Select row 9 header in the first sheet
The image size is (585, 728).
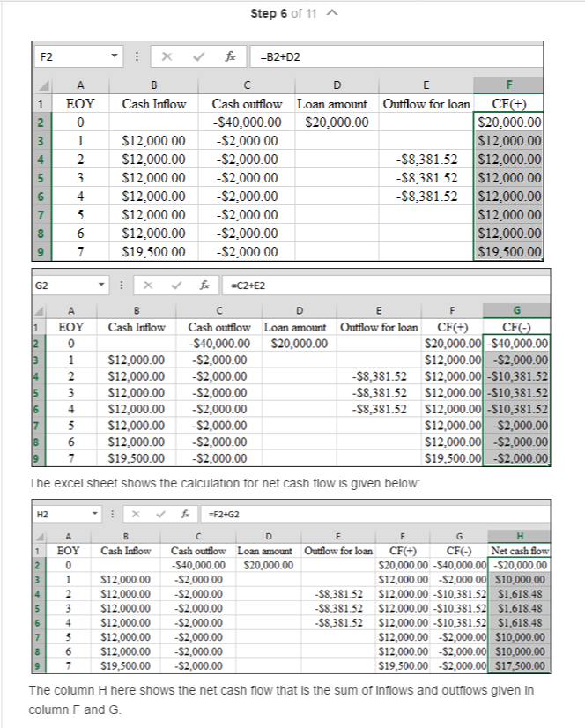pos(41,252)
